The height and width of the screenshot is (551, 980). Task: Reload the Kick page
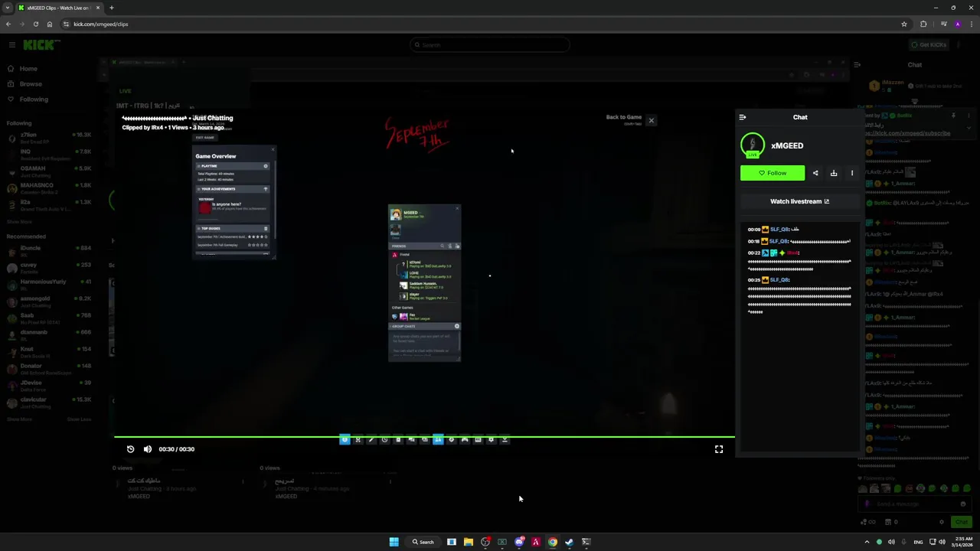point(35,24)
